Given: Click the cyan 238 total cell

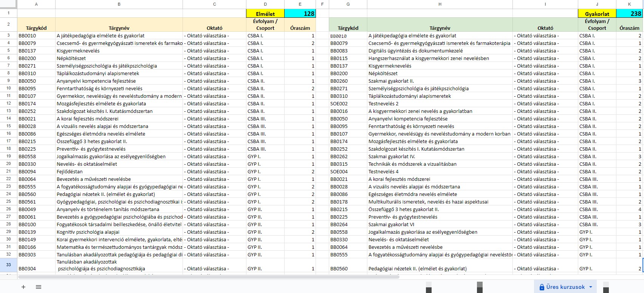Looking at the screenshot, I should click(x=630, y=14).
